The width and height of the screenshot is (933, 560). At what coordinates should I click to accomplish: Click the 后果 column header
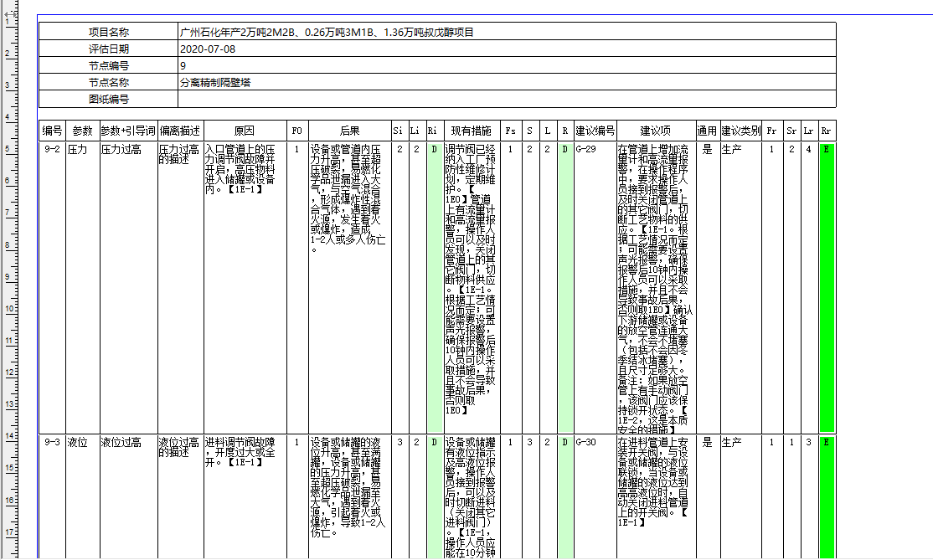pyautogui.click(x=349, y=131)
